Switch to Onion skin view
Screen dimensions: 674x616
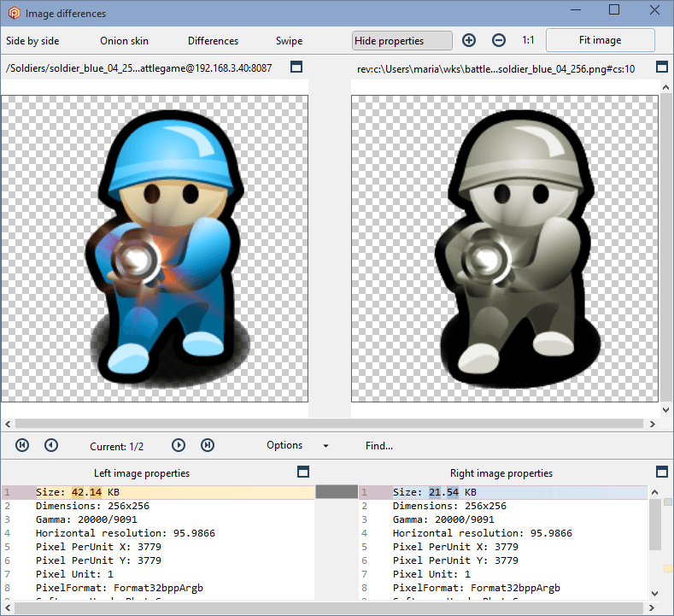click(124, 41)
